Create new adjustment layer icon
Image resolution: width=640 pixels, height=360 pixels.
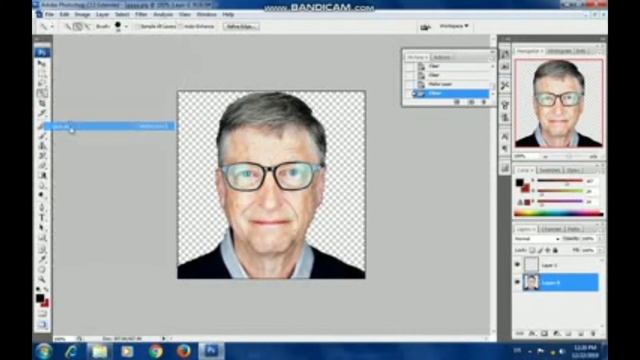[556, 333]
